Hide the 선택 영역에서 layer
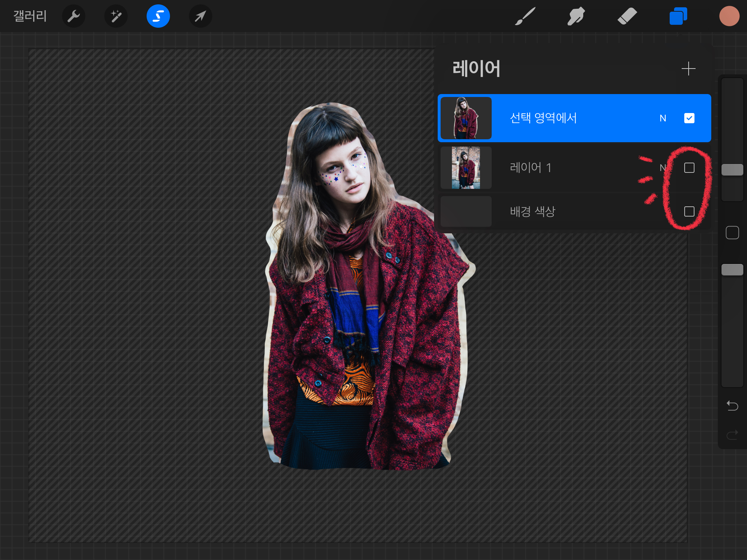This screenshot has width=747, height=560. point(689,118)
